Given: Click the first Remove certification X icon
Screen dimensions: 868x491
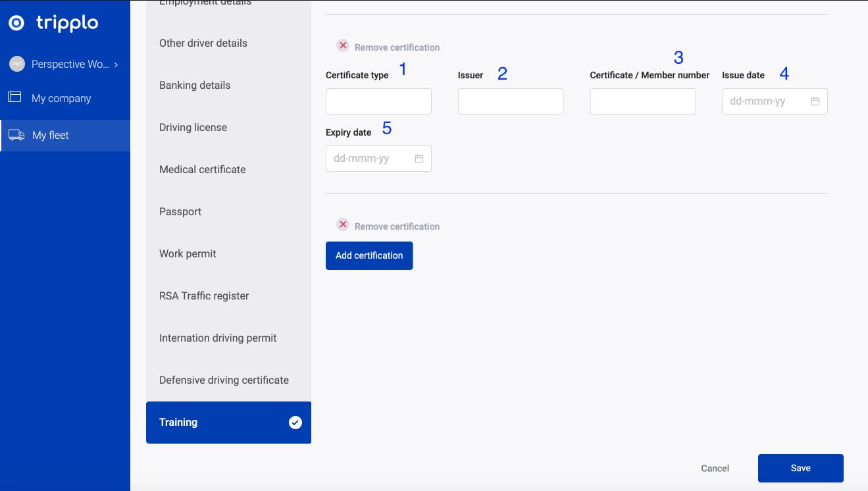Looking at the screenshot, I should (x=343, y=46).
